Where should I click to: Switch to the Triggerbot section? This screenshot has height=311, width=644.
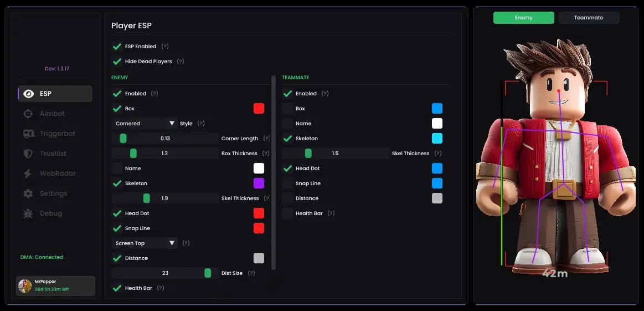[x=55, y=134]
